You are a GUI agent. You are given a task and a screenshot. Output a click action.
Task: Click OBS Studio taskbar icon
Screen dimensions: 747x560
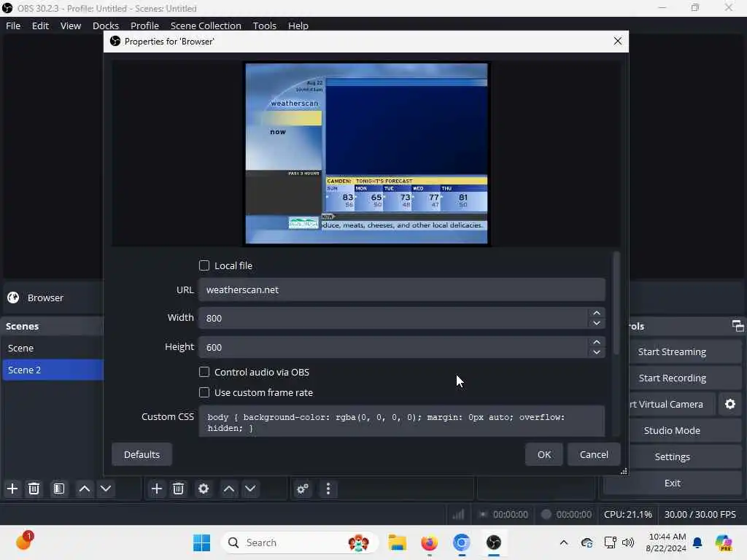[494, 542]
